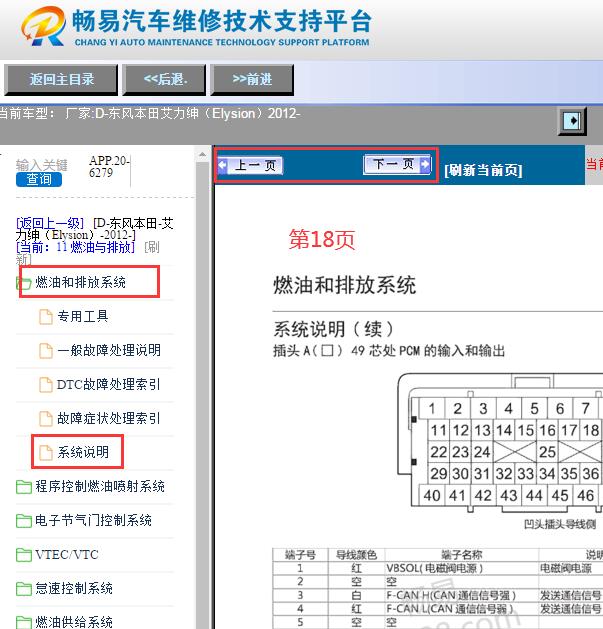The width and height of the screenshot is (603, 629).
Task: Click the page icon beside DTC故障处理索引
Action: click(46, 385)
